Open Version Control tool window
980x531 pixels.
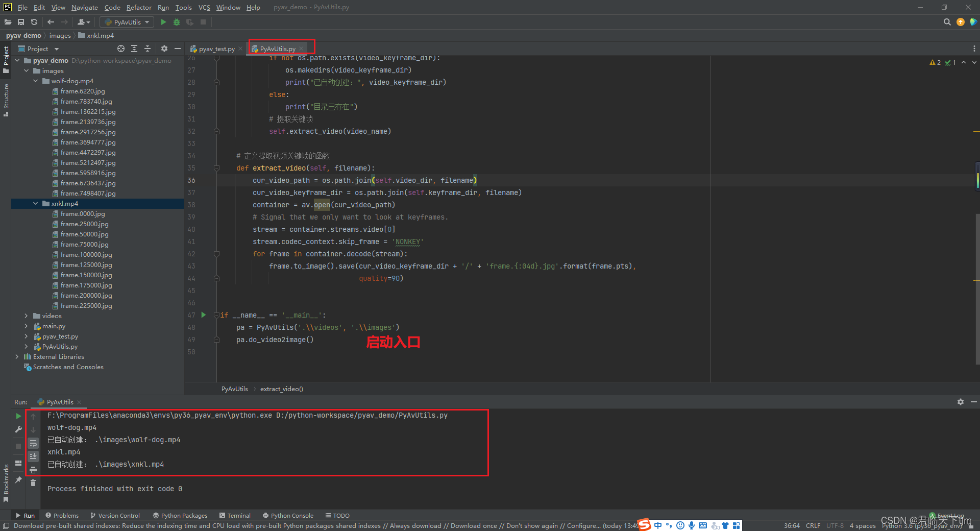[115, 516]
